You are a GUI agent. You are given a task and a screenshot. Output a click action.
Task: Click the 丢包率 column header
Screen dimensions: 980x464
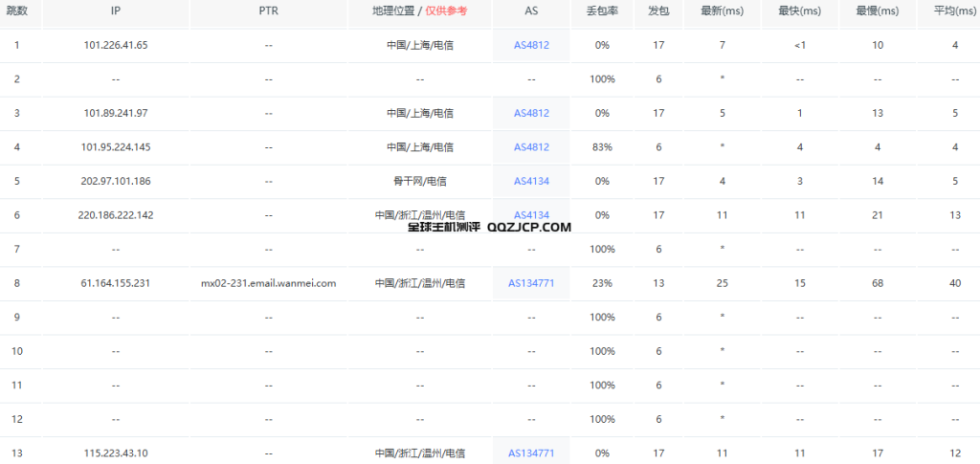[x=602, y=11]
